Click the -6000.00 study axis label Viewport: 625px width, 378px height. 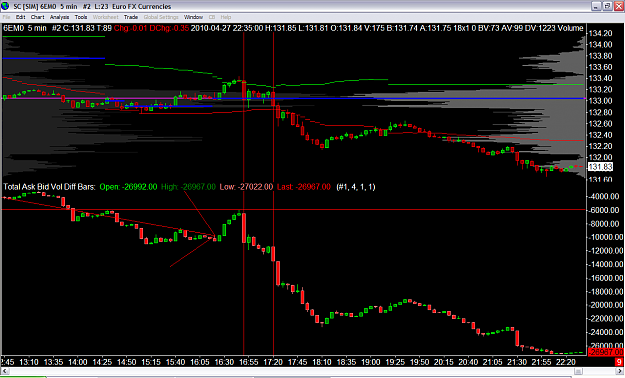[605, 210]
